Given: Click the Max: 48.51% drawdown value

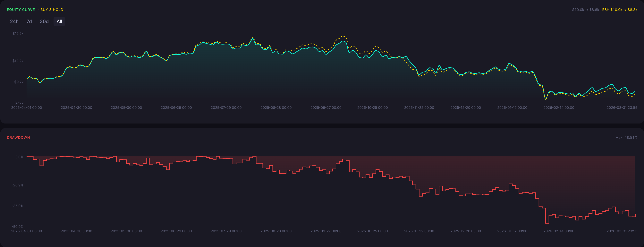Looking at the screenshot, I should [x=626, y=138].
